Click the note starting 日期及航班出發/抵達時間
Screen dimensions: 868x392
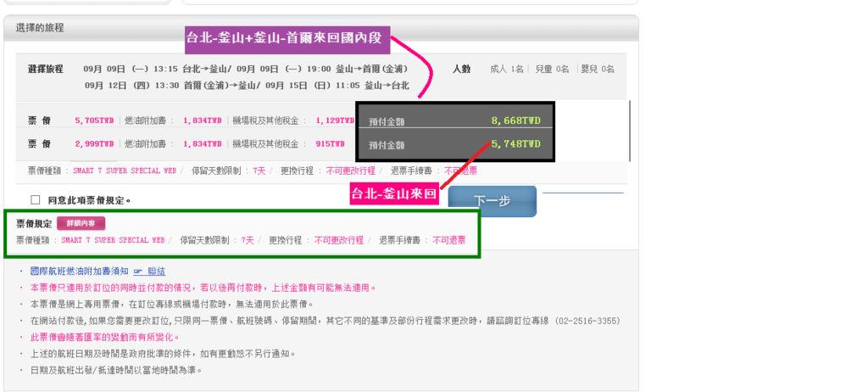116,370
